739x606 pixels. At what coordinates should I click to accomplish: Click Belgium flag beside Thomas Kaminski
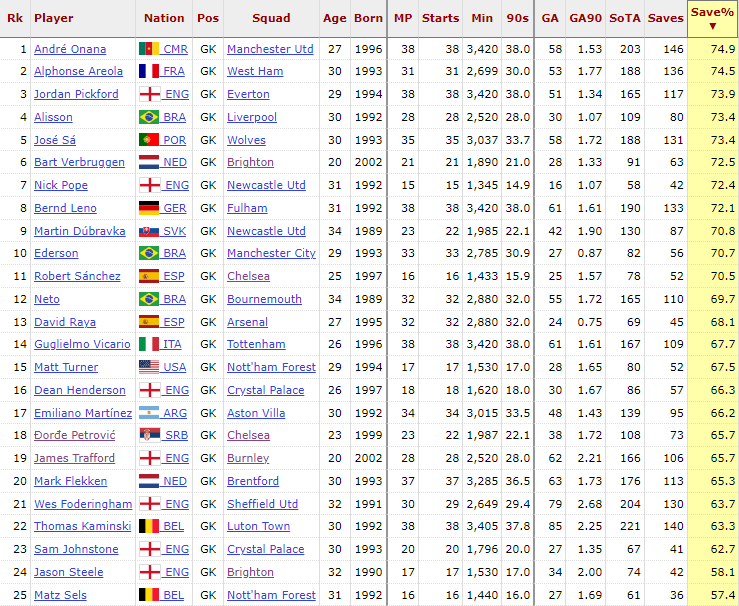coord(148,526)
